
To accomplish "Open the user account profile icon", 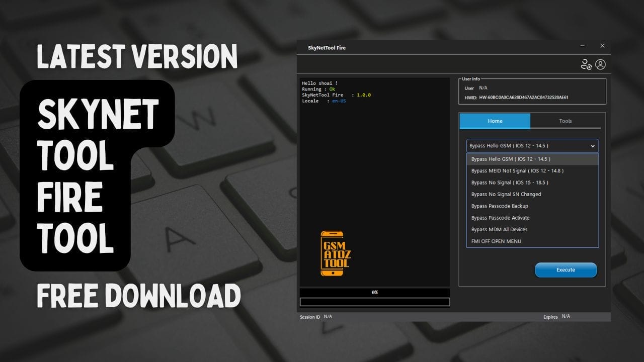I will 600,64.
